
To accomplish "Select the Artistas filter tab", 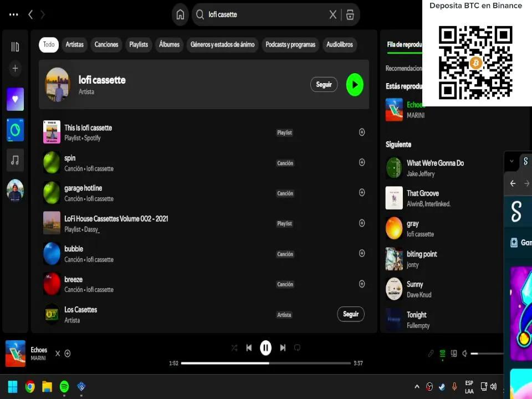I will tap(74, 44).
